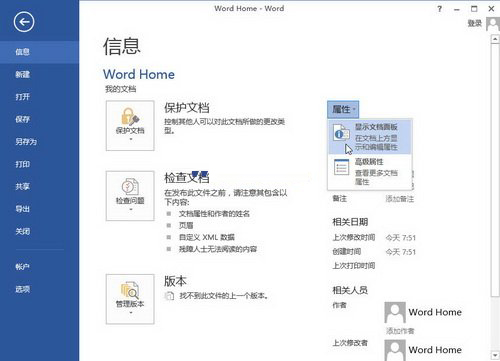The height and width of the screenshot is (361, 500).
Task: Click the scrollbar up arrow
Action: (495, 39)
